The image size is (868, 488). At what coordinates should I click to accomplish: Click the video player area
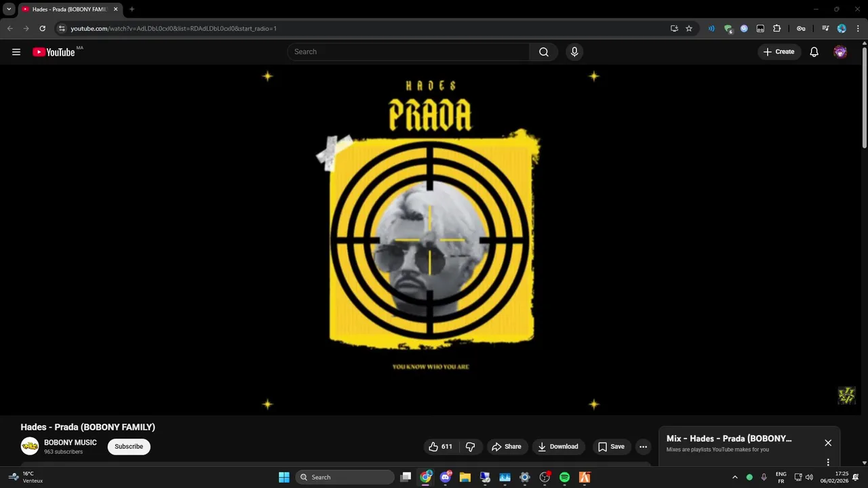pyautogui.click(x=431, y=240)
